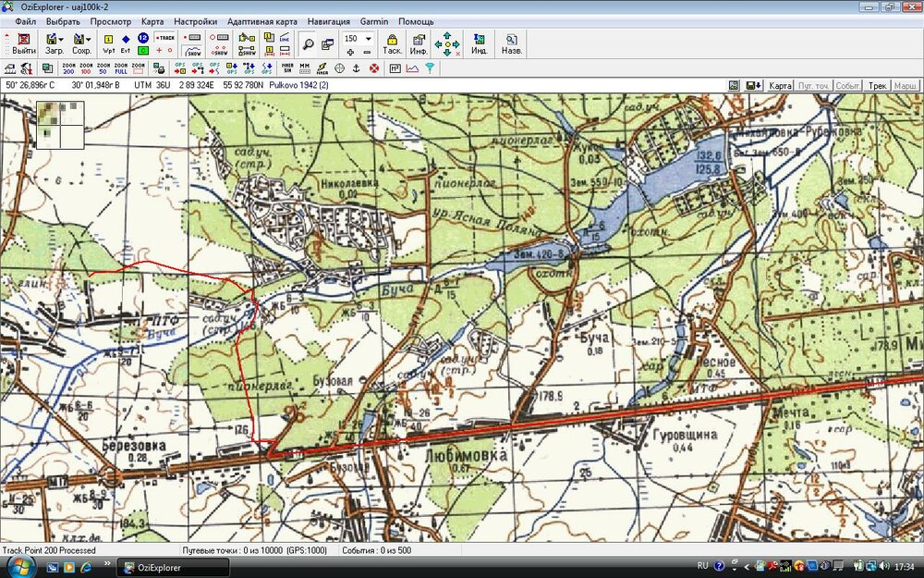The width and height of the screenshot is (924, 578).
Task: Click the Таск. padlock icon
Action: tap(392, 43)
